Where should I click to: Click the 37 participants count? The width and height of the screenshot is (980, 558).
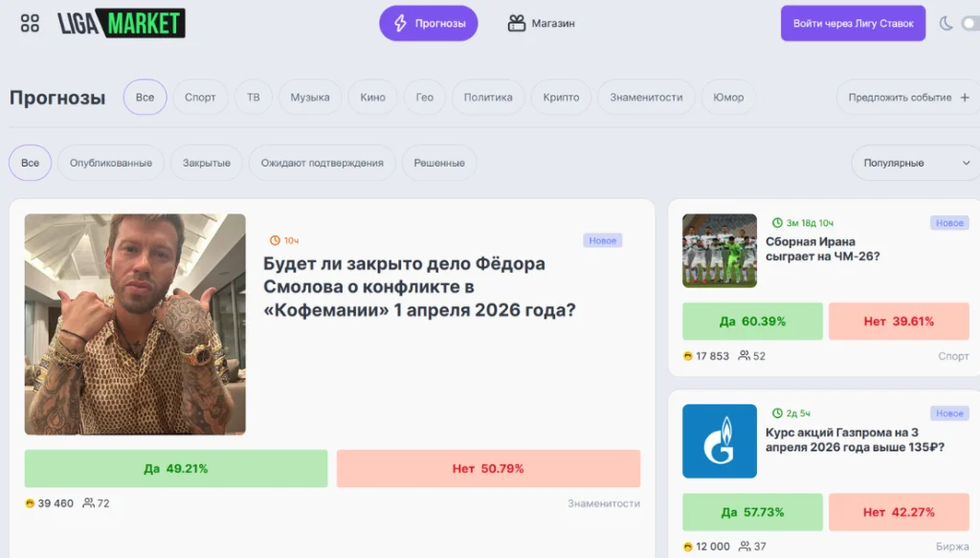tap(752, 547)
